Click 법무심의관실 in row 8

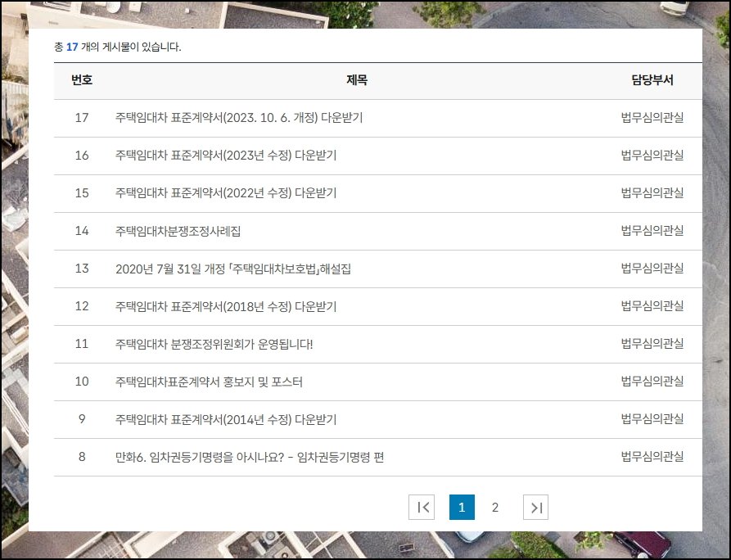(652, 457)
